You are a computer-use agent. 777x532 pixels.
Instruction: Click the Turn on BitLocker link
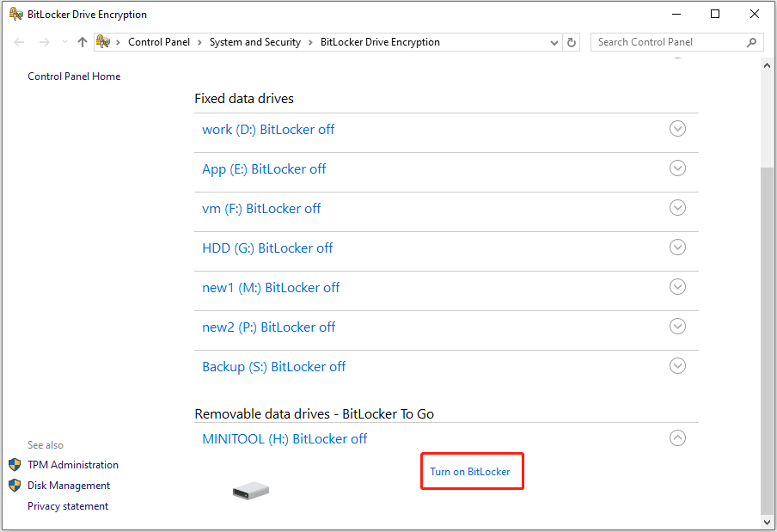[470, 472]
